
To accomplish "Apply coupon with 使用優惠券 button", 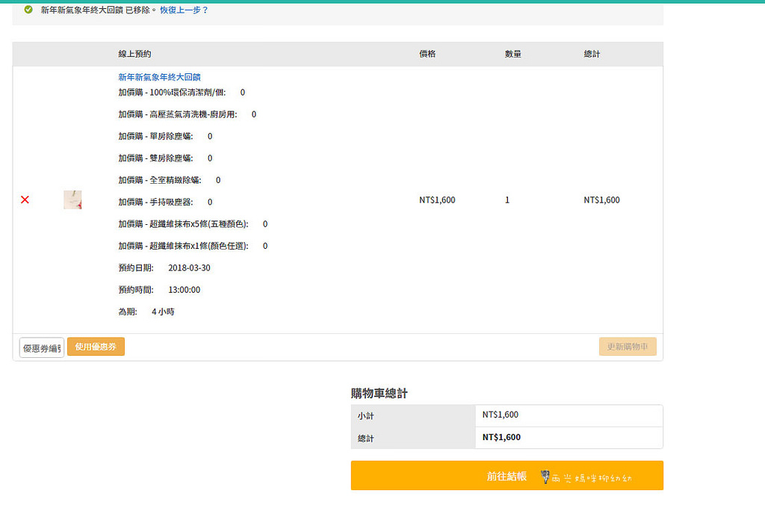I will click(96, 347).
